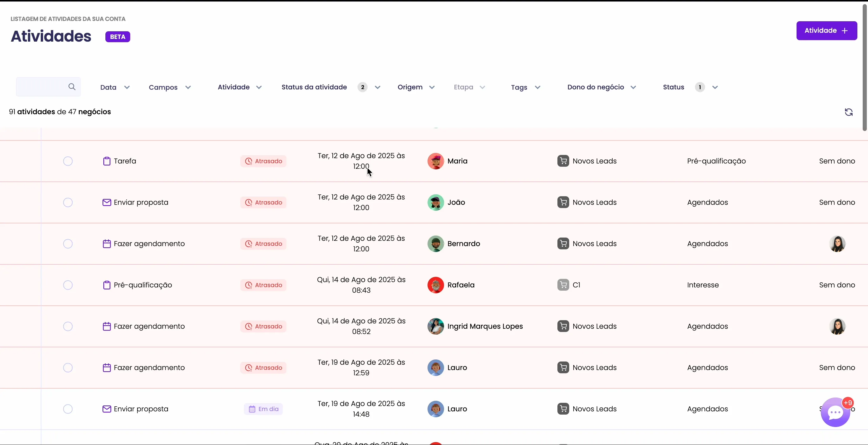The height and width of the screenshot is (445, 868).
Task: Click the Em dia badge in Lauro's row
Action: tap(263, 409)
